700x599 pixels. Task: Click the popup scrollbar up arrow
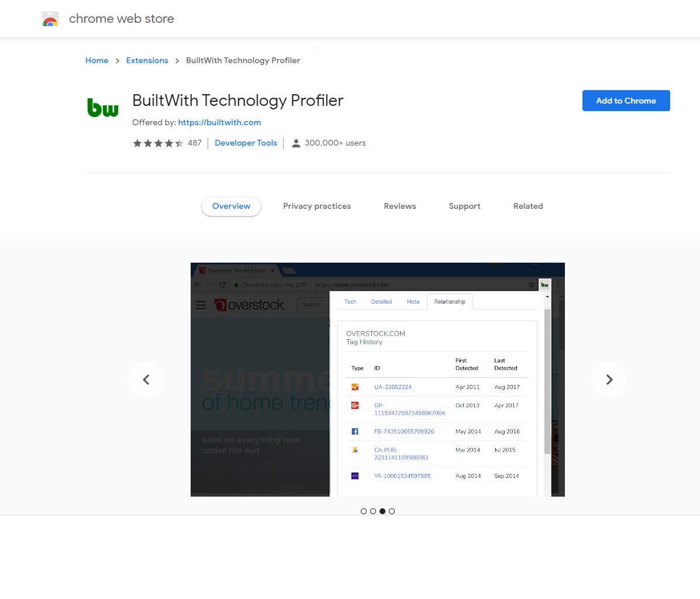(x=547, y=297)
